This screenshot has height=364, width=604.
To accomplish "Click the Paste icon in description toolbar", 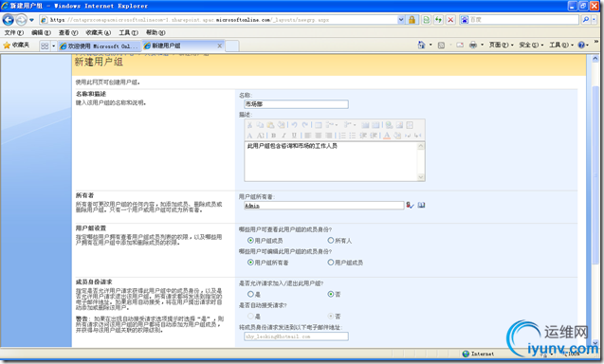I will [x=270, y=125].
